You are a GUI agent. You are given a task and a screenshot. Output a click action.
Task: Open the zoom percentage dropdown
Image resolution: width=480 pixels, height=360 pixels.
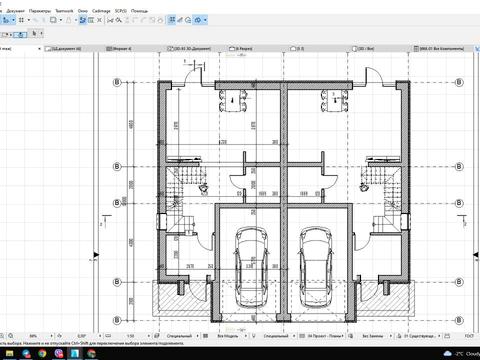tap(51, 336)
